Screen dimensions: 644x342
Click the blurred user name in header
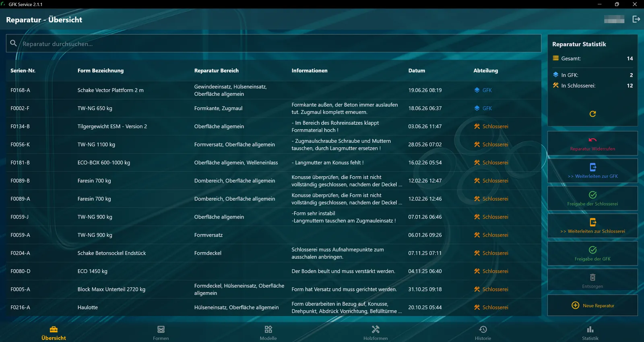pos(614,19)
